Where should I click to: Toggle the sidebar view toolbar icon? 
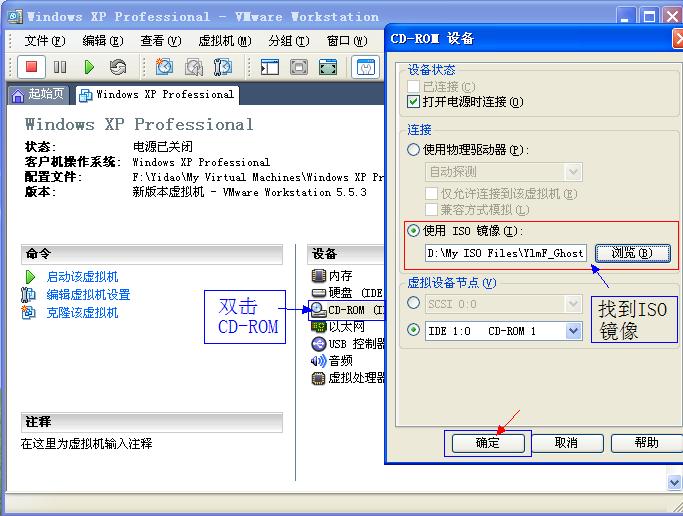coord(270,67)
